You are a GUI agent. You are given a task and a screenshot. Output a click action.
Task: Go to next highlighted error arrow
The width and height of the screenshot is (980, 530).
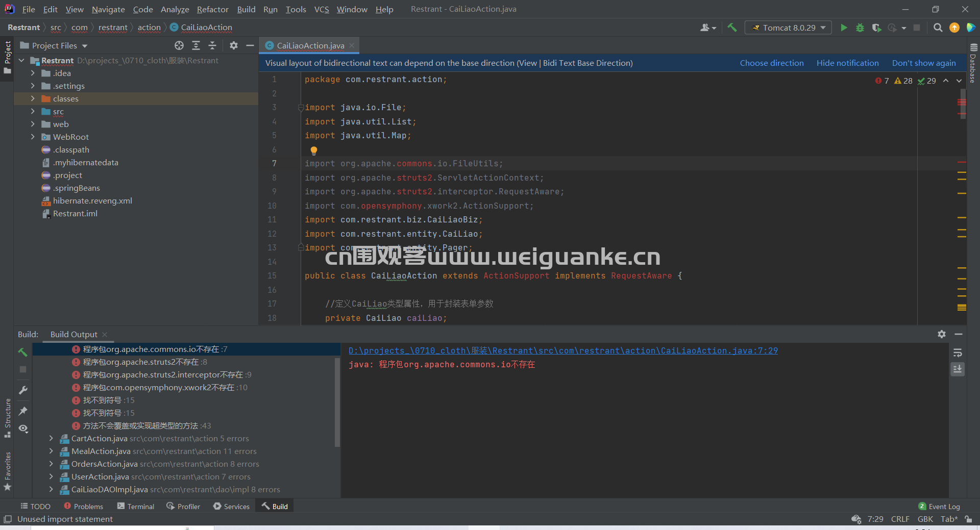(959, 81)
